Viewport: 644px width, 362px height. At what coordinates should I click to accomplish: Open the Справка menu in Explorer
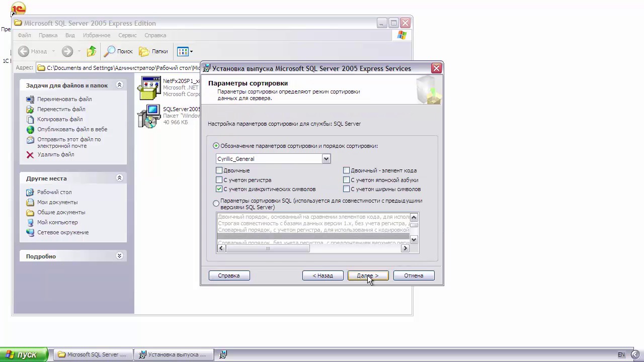155,35
